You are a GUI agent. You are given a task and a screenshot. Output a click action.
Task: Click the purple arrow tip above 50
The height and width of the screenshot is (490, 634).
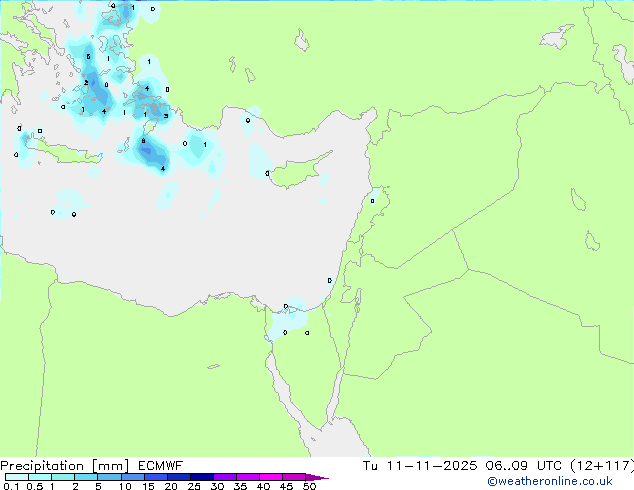point(315,477)
